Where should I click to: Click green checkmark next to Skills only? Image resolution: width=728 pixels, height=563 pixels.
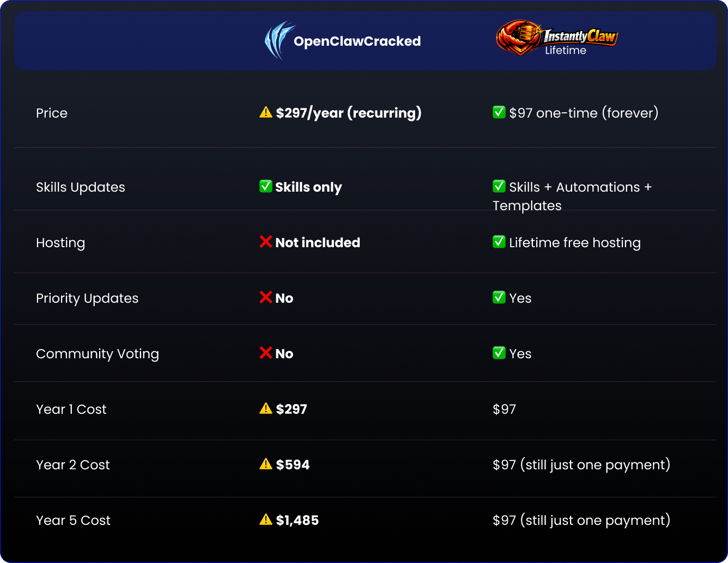click(x=266, y=187)
